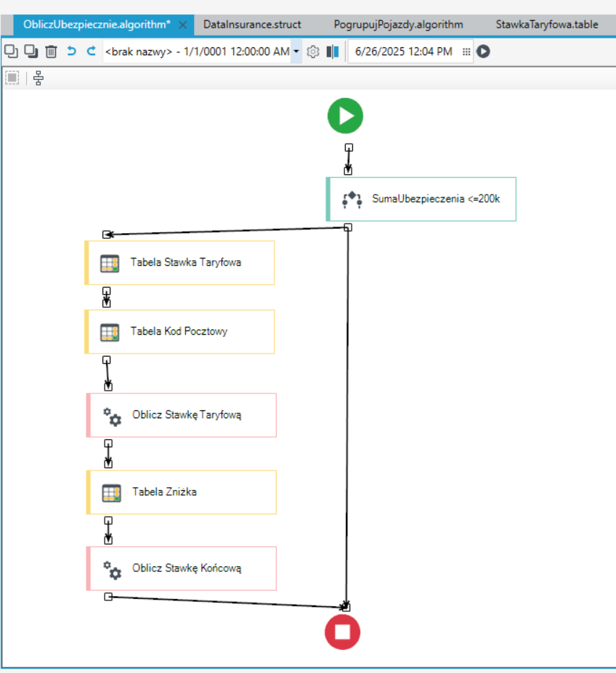The image size is (616, 673).
Task: Run the algorithm with the dark play button
Action: coord(483,52)
